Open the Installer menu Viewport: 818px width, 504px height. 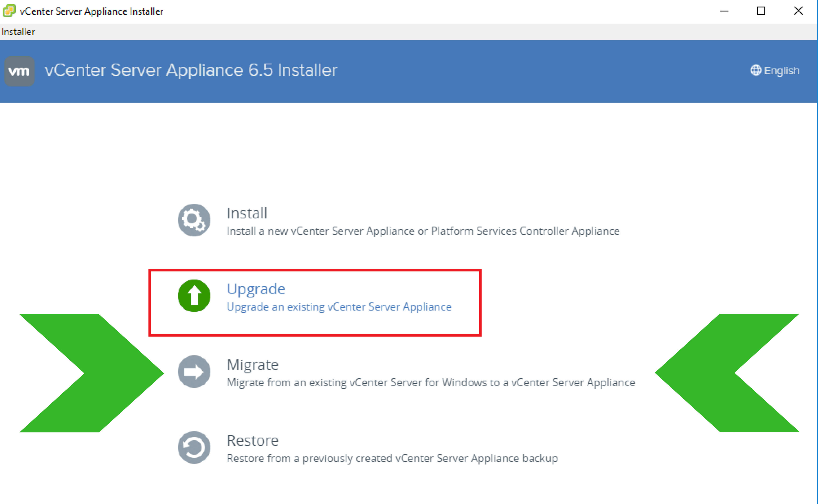pos(18,32)
